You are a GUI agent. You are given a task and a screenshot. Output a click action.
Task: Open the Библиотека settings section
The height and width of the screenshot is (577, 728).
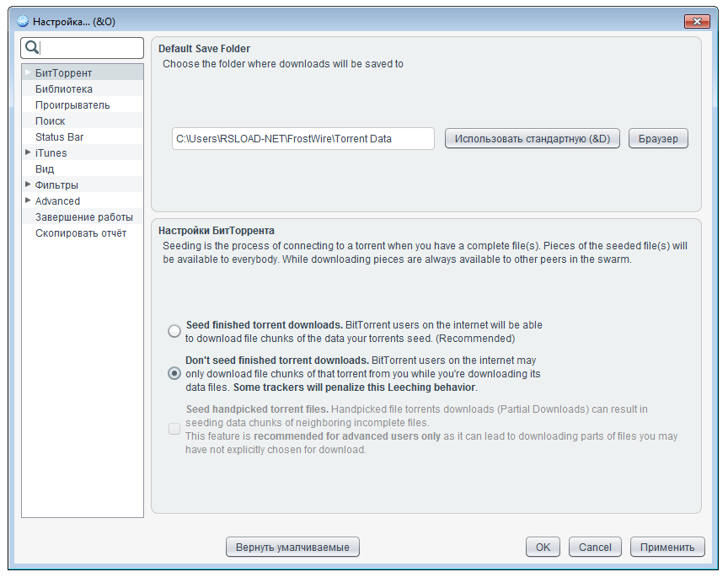click(83, 88)
